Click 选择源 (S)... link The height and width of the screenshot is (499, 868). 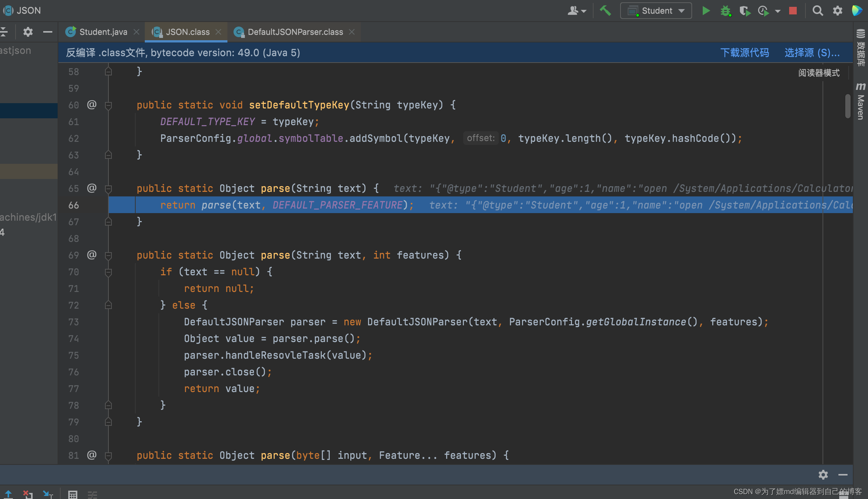812,53
